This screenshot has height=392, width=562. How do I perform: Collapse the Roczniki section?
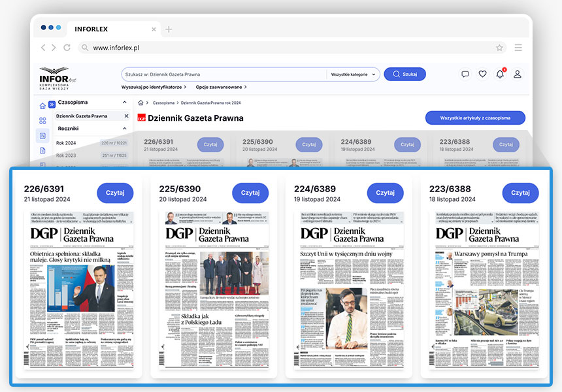click(124, 128)
